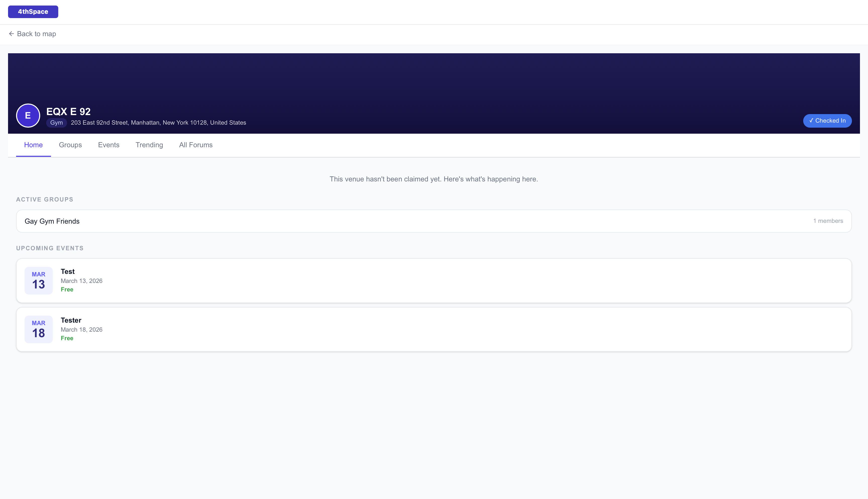
Task: Click the MAR 13 date badge
Action: click(38, 280)
